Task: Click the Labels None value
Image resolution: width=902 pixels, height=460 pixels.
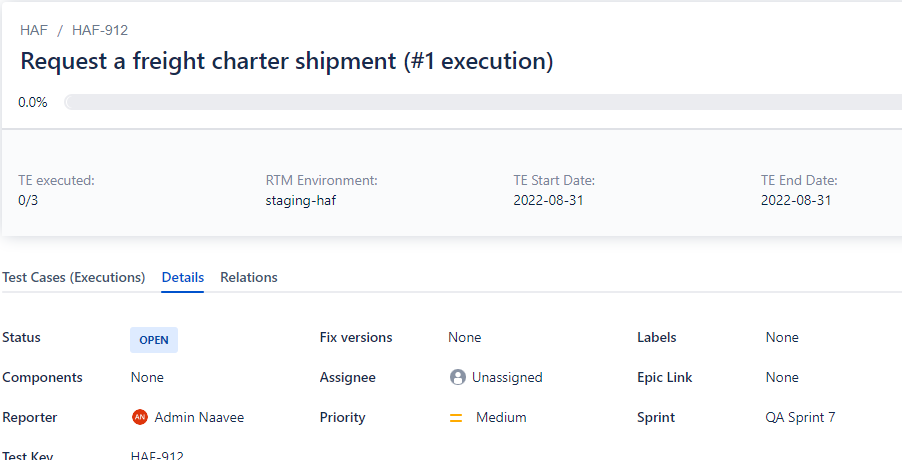Action: pos(782,338)
